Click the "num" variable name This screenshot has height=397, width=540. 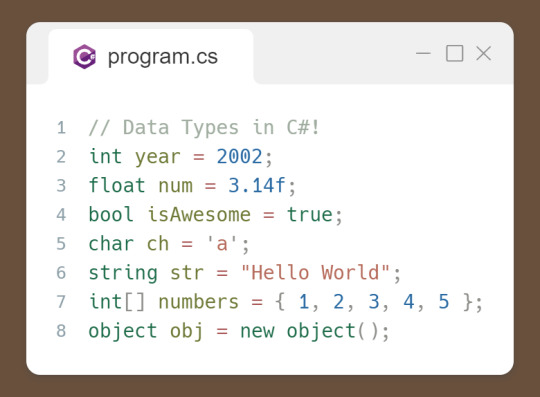(x=175, y=186)
